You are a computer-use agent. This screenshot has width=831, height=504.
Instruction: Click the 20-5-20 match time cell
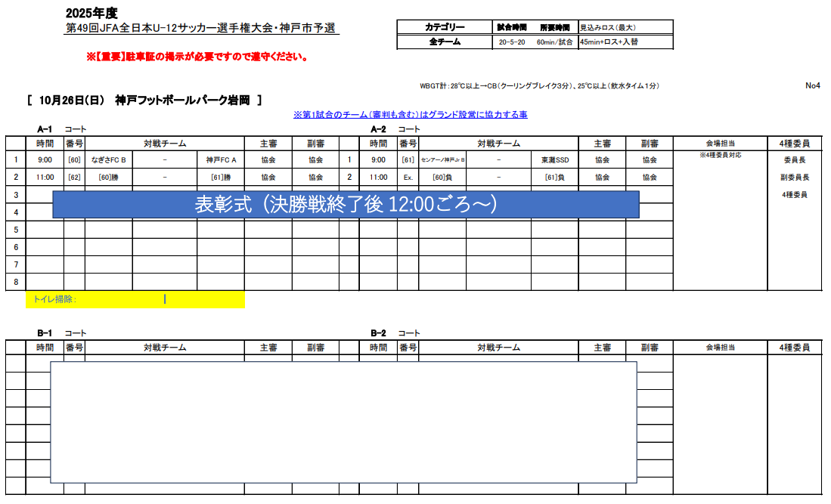(x=512, y=42)
